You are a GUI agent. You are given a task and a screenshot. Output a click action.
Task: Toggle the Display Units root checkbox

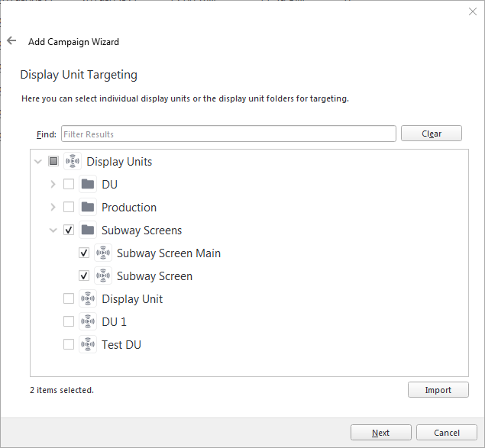tap(53, 161)
